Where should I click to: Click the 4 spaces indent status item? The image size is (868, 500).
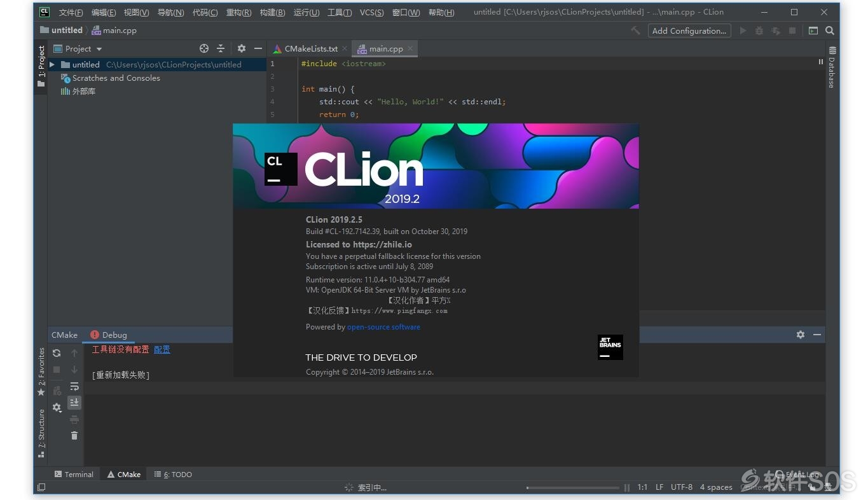coord(716,487)
